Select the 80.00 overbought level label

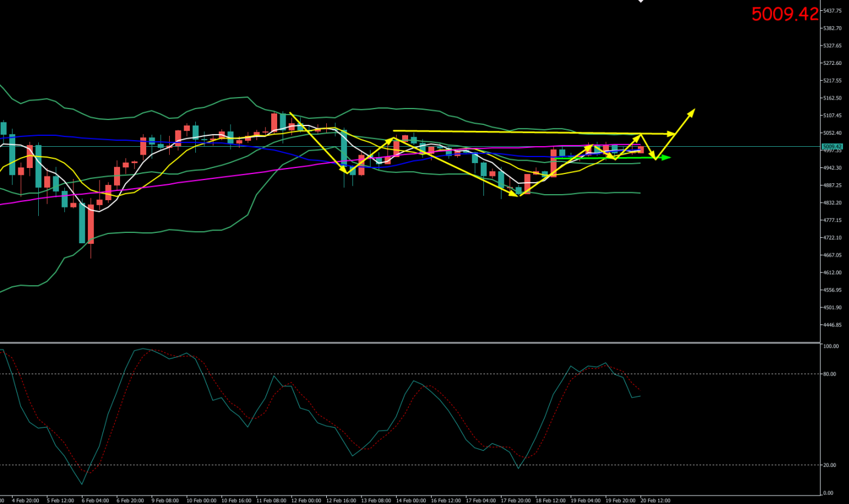(830, 374)
